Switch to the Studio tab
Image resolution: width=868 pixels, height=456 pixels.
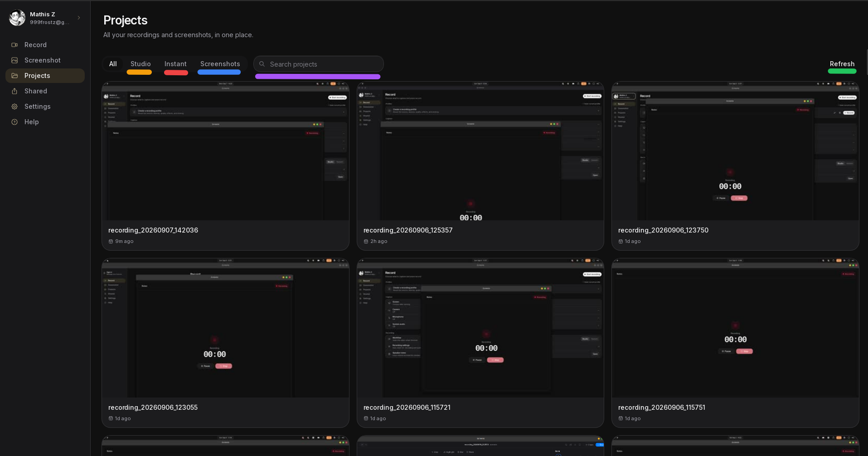click(141, 64)
